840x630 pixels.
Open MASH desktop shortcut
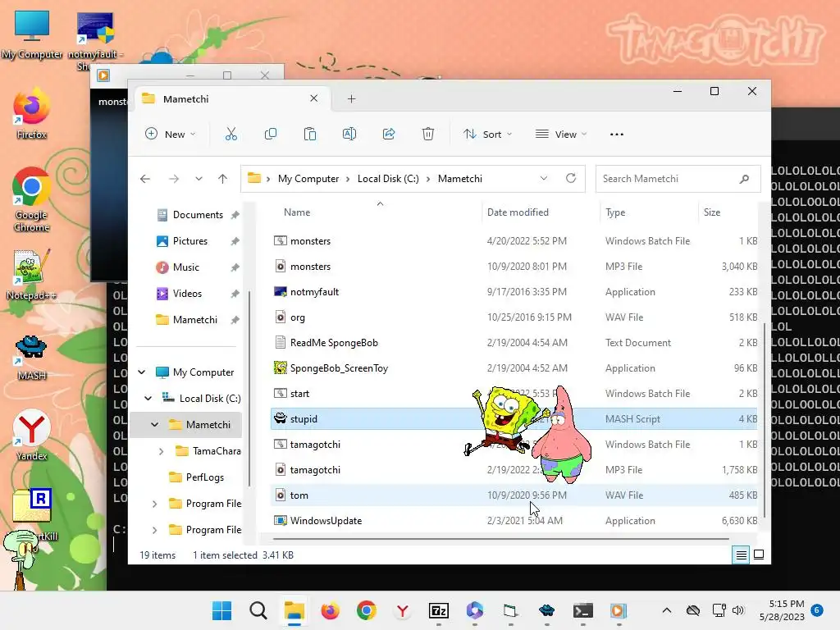tap(31, 358)
